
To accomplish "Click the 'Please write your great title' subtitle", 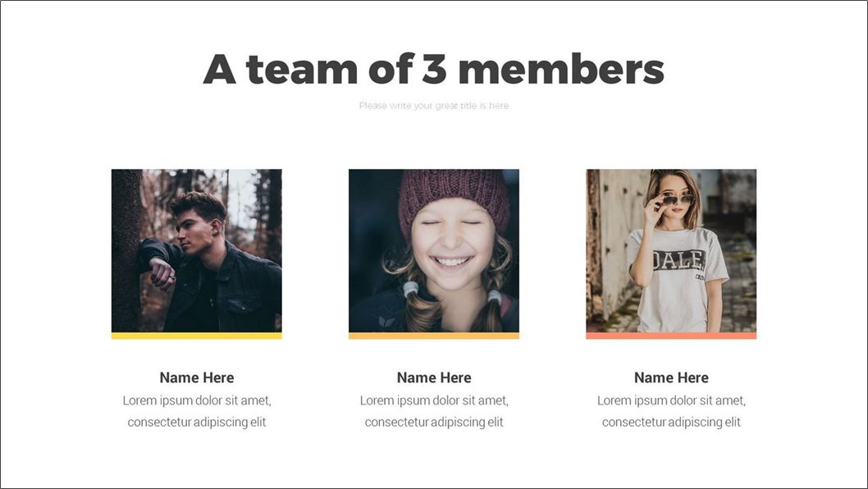I will 433,105.
